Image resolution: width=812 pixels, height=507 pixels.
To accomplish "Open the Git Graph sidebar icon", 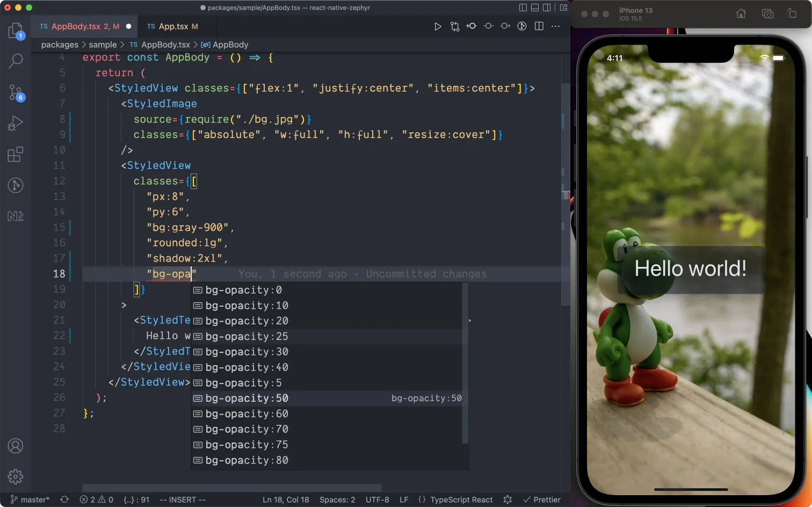I will tap(16, 185).
